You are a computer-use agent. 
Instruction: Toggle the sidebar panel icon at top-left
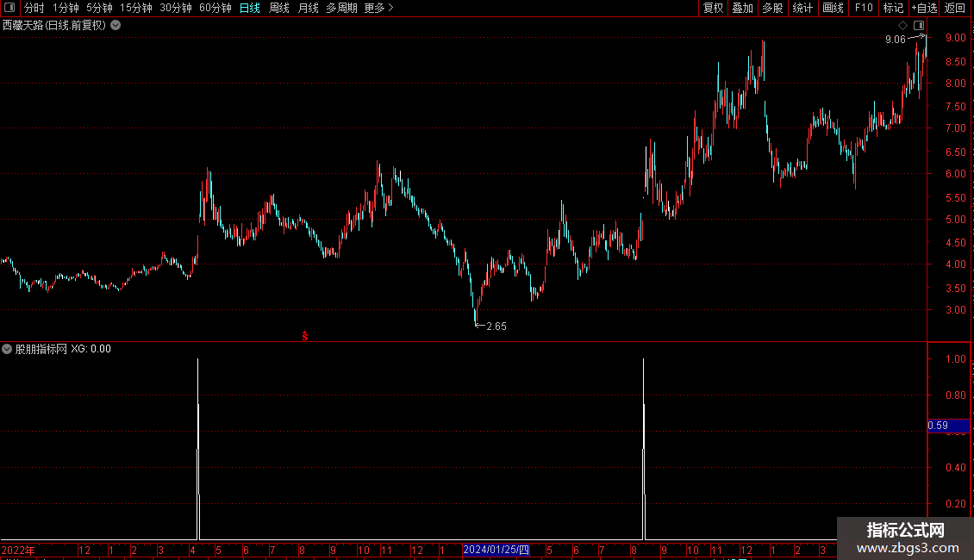[x=9, y=8]
